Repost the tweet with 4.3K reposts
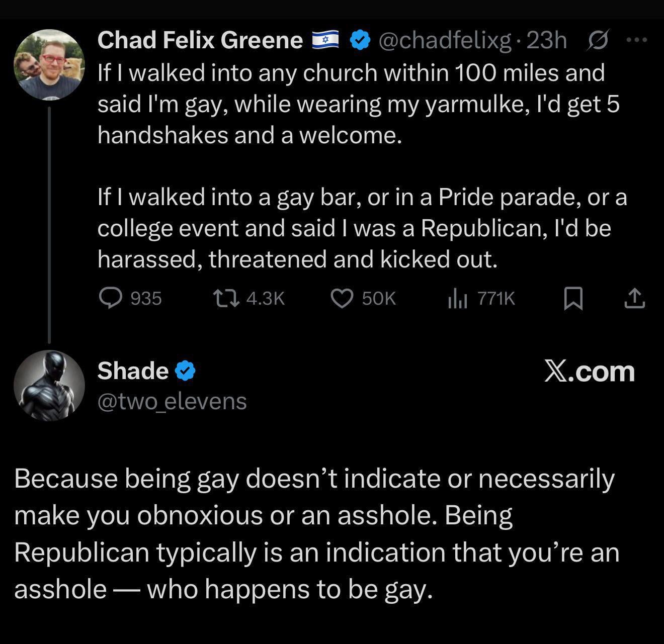The image size is (664, 644). click(x=221, y=299)
